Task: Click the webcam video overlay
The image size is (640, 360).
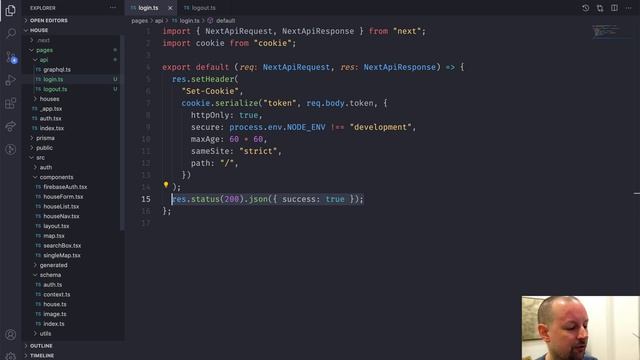Action: coord(580,328)
